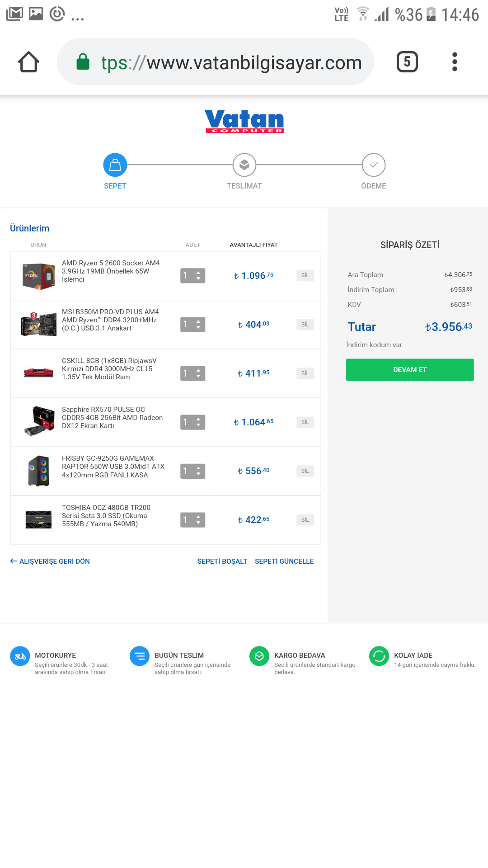Screen dimensions: 488x868
Task: Click the TESLİMAT step label
Action: 244,186
